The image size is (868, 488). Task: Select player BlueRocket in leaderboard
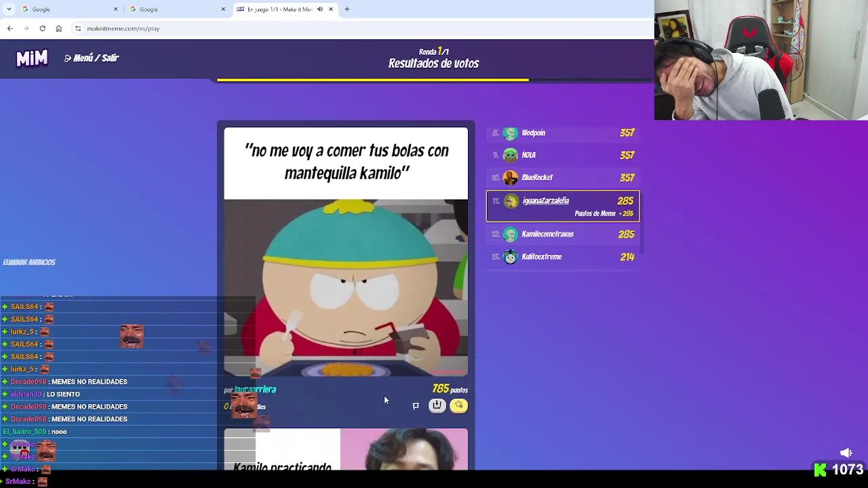(x=563, y=178)
